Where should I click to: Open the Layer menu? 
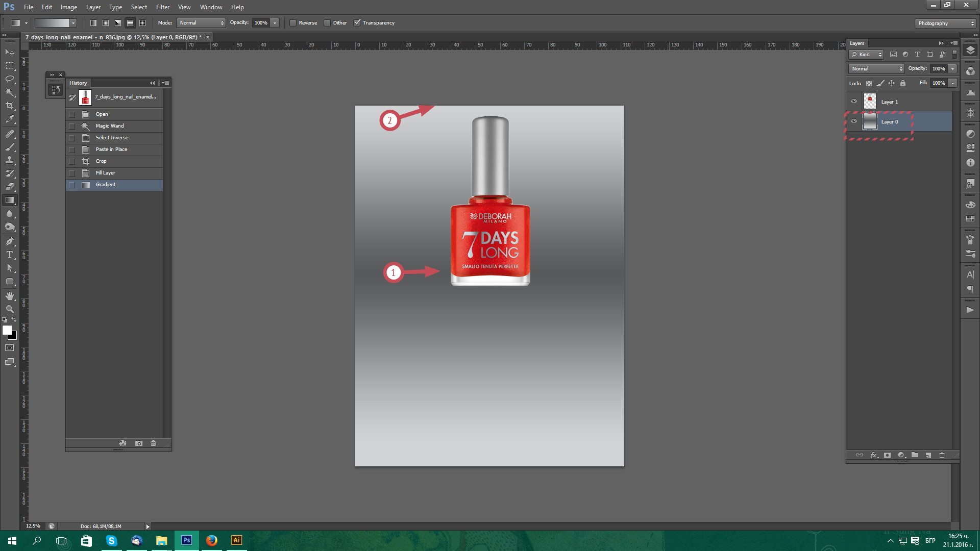(93, 7)
